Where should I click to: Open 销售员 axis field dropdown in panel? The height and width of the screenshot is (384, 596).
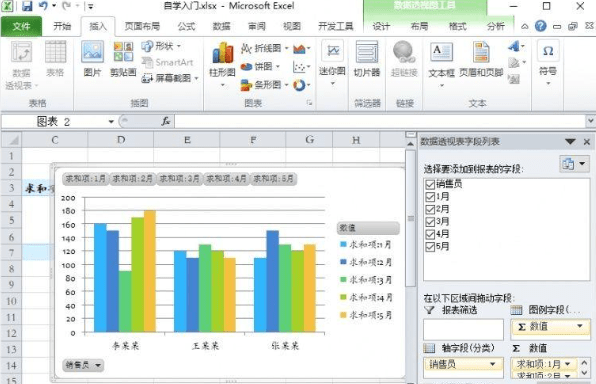pos(493,364)
